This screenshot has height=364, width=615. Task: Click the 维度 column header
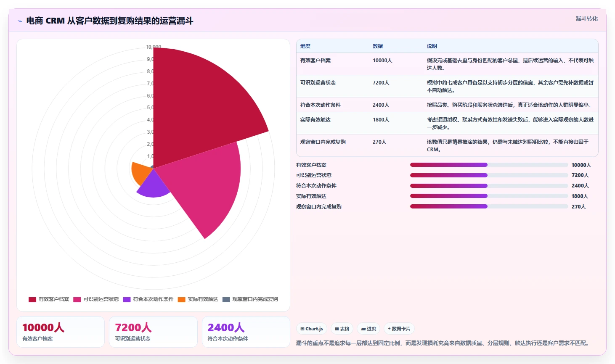tap(305, 46)
